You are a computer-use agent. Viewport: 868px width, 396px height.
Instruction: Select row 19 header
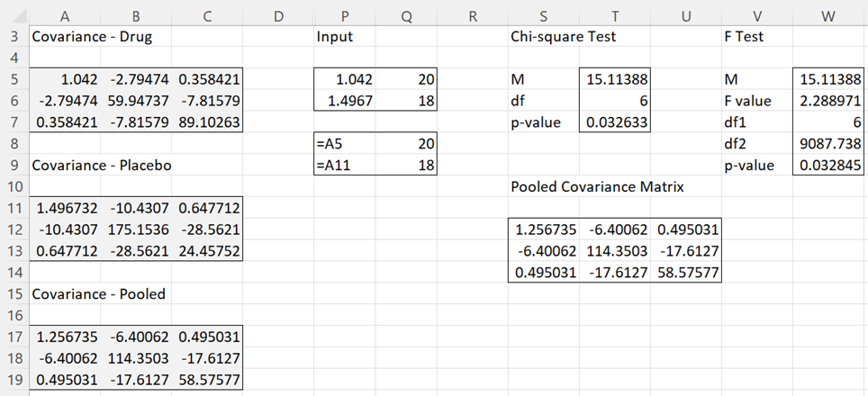tap(14, 381)
